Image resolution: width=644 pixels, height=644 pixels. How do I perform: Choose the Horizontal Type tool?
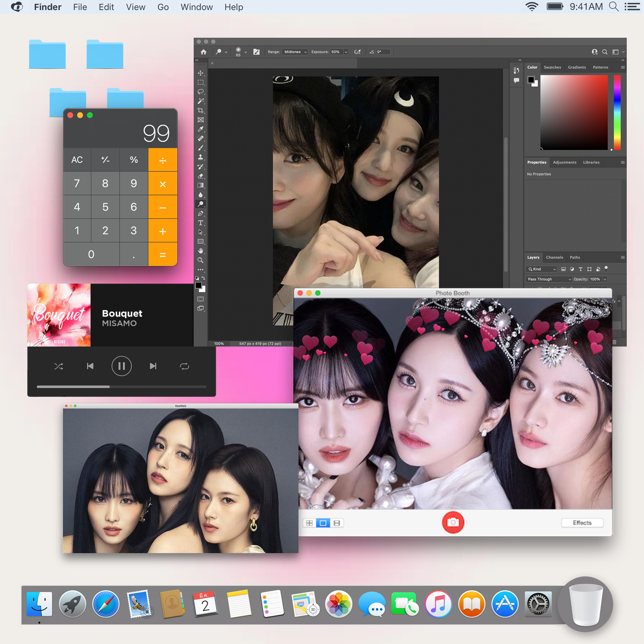200,223
